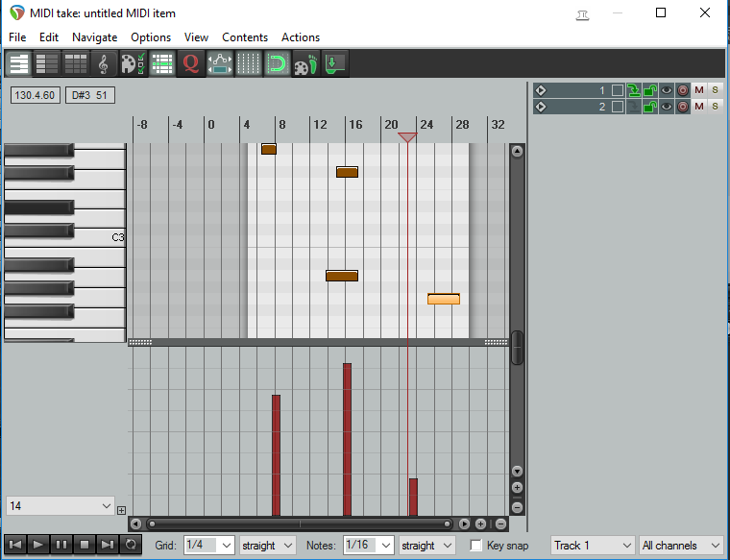Screen dimensions: 730x560
Task: Click the green dock download icon
Action: click(x=334, y=63)
